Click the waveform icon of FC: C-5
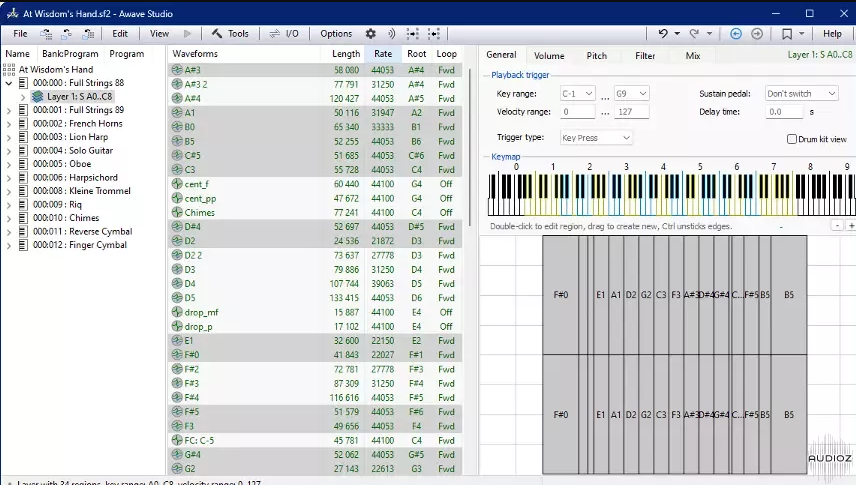Viewport: 856px width, 485px height. [177, 440]
